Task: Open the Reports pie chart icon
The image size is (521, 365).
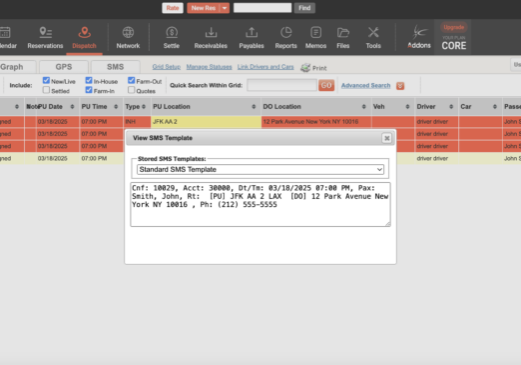Action: click(x=286, y=32)
